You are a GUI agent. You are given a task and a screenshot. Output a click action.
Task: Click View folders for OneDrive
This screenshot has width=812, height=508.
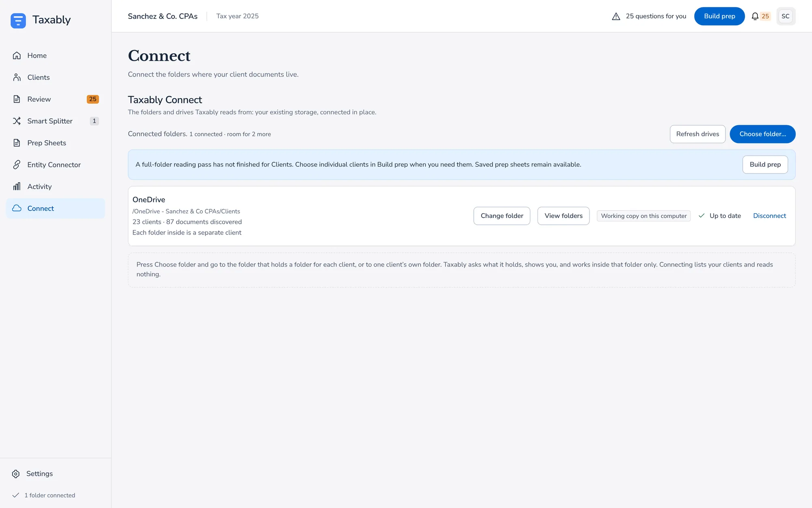pos(564,216)
